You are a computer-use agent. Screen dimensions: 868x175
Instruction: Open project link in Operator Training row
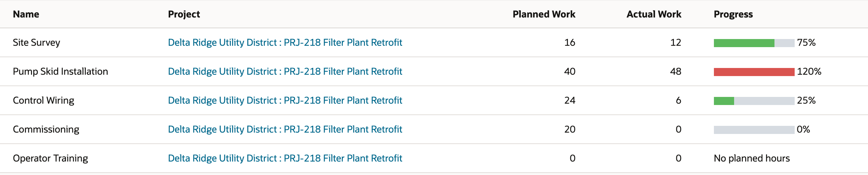[x=285, y=159]
